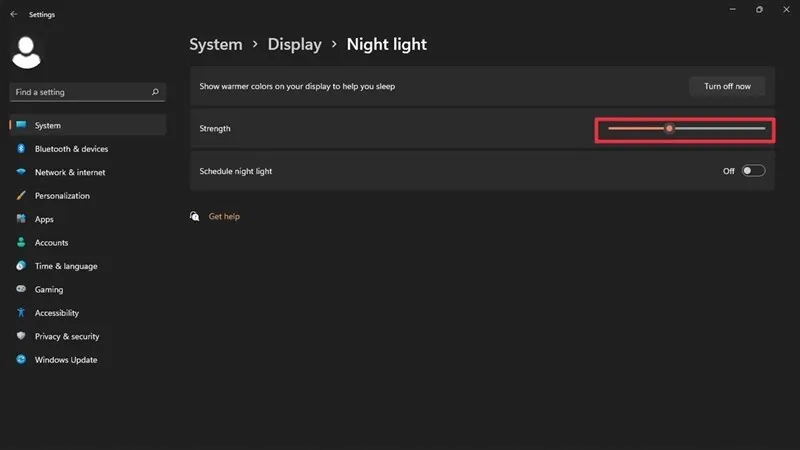The width and height of the screenshot is (800, 450).
Task: Navigate to Display in the breadcrumb
Action: pos(294,44)
